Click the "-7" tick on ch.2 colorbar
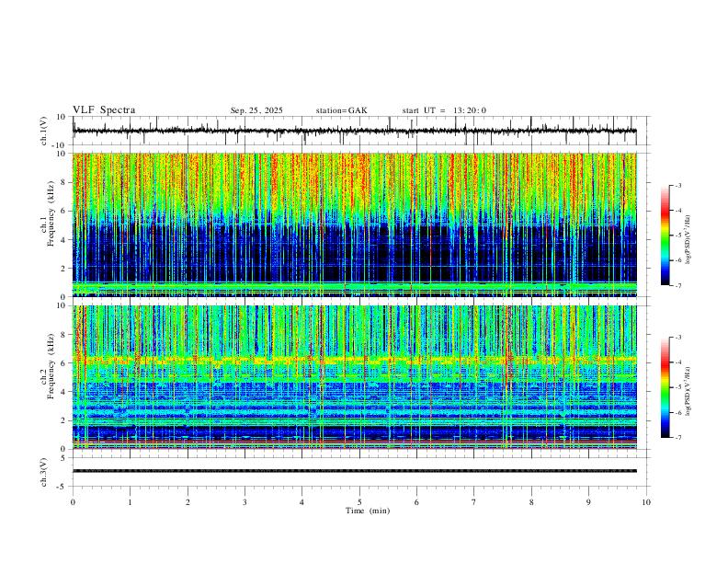728x563 pixels. point(677,437)
